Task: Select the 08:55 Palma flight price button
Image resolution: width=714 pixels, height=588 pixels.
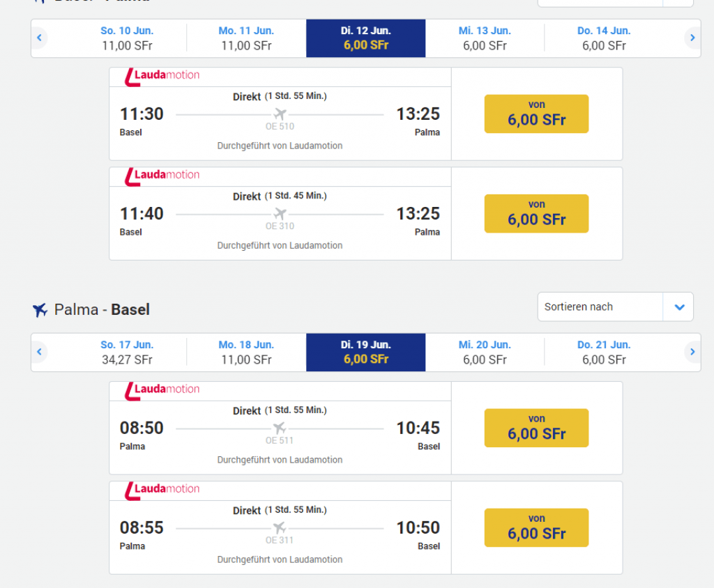Action: click(536, 527)
